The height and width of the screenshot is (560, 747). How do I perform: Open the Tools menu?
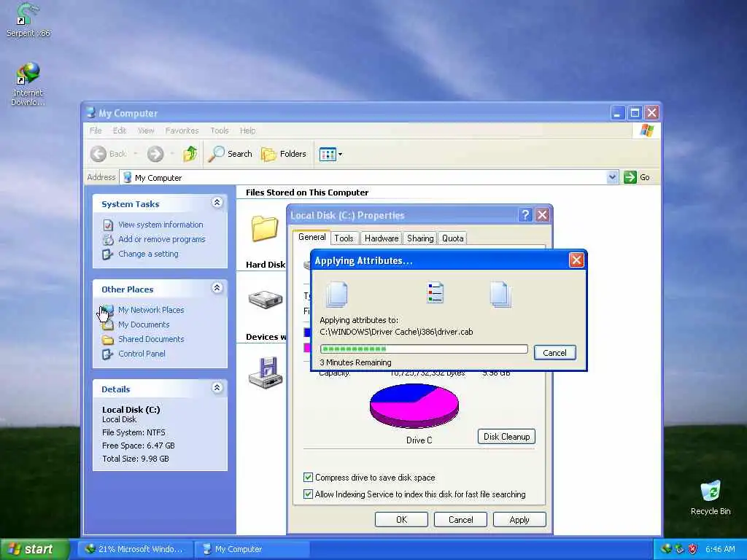(219, 131)
